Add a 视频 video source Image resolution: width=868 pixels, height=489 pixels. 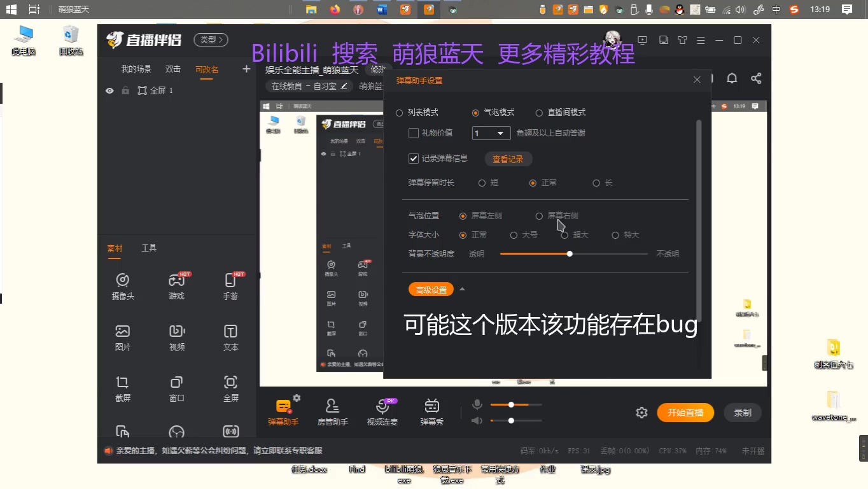[177, 337]
